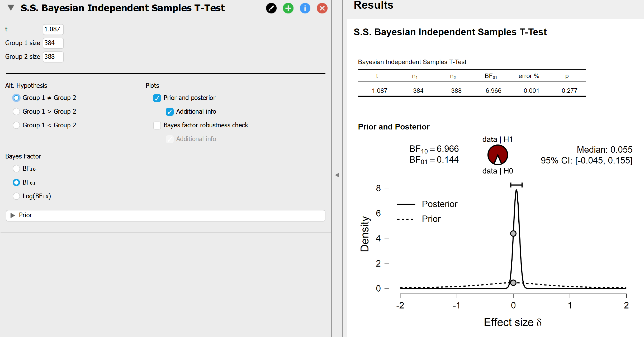Collapse the analysis using the header triangle
This screenshot has width=644, height=337.
[x=10, y=8]
